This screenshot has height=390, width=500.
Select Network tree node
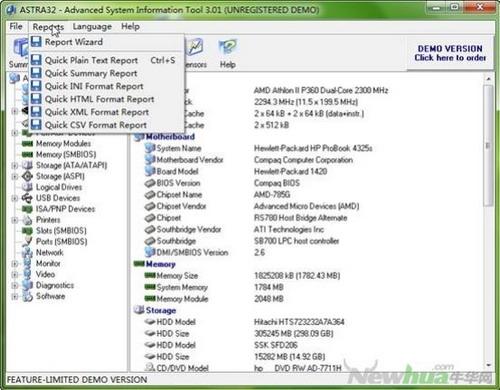pyautogui.click(x=50, y=253)
